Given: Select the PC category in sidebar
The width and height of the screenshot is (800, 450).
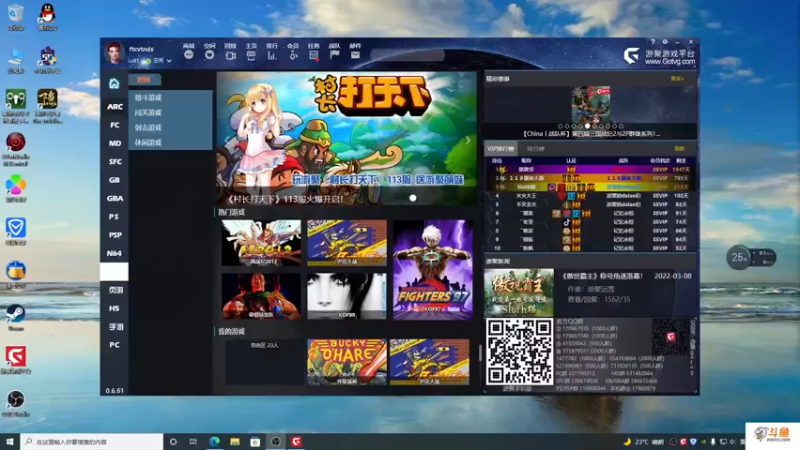Looking at the screenshot, I should pos(114,345).
